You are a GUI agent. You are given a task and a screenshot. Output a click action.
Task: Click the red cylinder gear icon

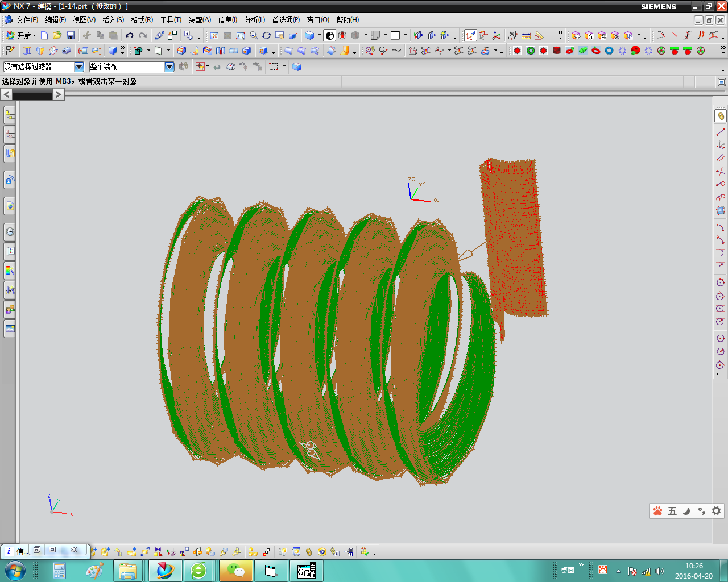pyautogui.click(x=557, y=51)
